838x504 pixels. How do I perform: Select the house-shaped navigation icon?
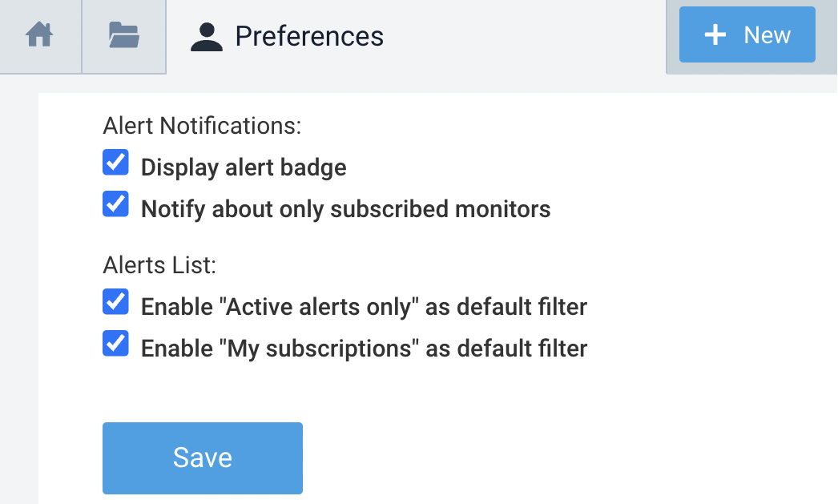click(x=40, y=34)
